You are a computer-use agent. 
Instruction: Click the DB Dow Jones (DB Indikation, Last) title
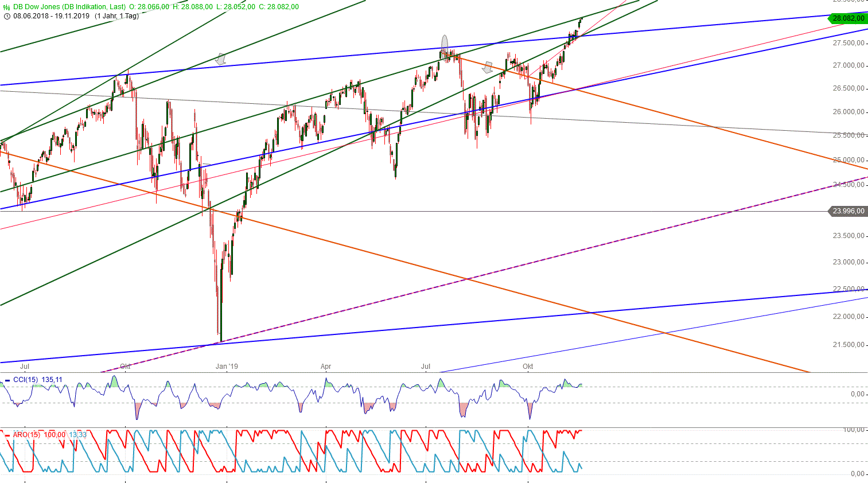[x=69, y=7]
